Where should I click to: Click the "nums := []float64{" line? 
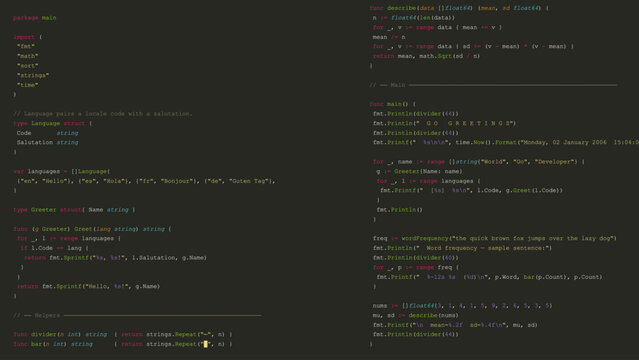pos(462,306)
